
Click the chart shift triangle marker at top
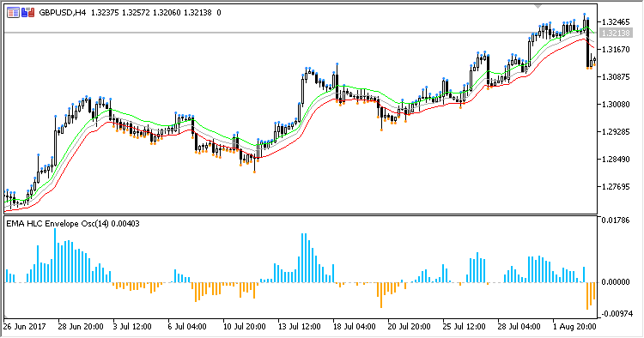pos(538,6)
